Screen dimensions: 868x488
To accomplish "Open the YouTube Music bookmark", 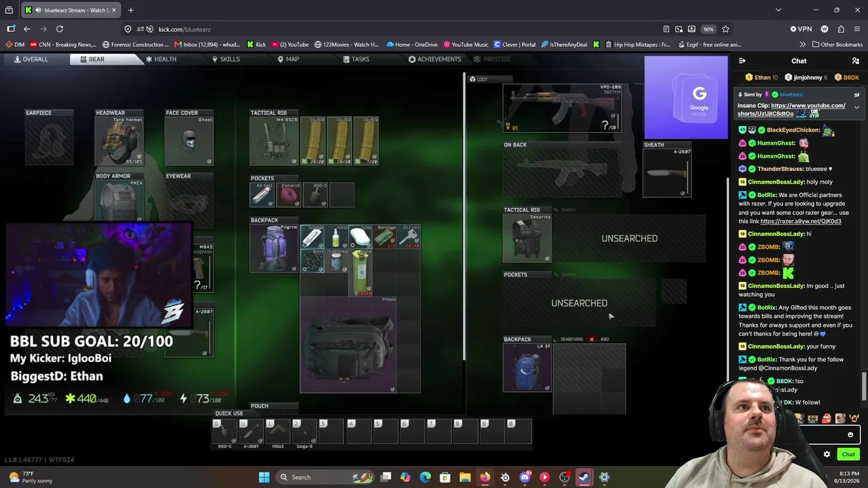I will tap(467, 45).
